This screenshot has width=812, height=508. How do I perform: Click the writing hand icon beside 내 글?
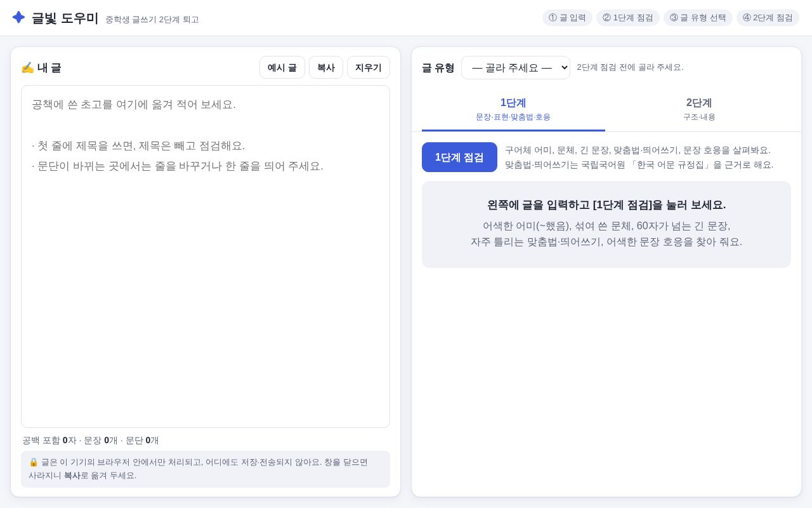[27, 67]
